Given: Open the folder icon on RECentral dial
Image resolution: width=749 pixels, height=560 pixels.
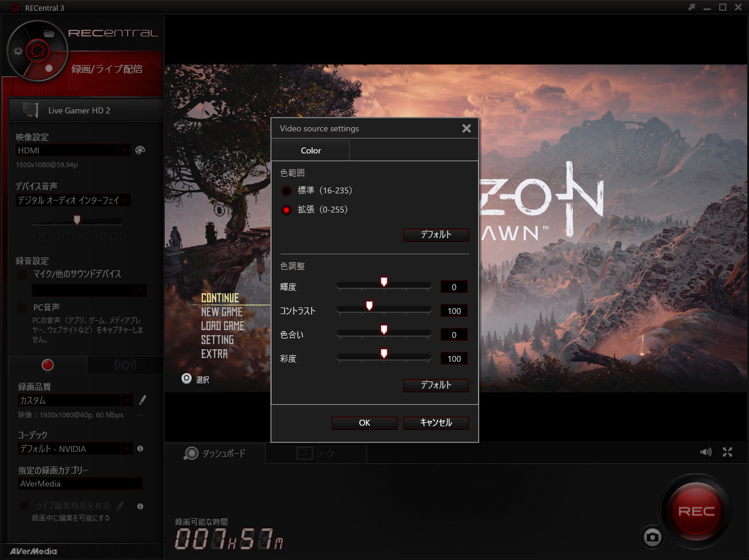Looking at the screenshot, I should coord(49,33).
